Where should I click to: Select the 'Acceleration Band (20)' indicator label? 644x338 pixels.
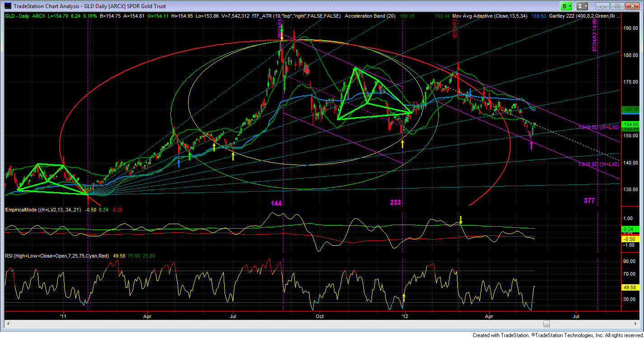coord(371,16)
